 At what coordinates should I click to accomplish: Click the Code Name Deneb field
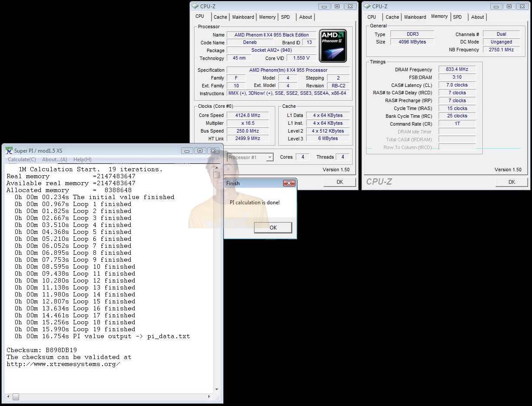tap(249, 43)
